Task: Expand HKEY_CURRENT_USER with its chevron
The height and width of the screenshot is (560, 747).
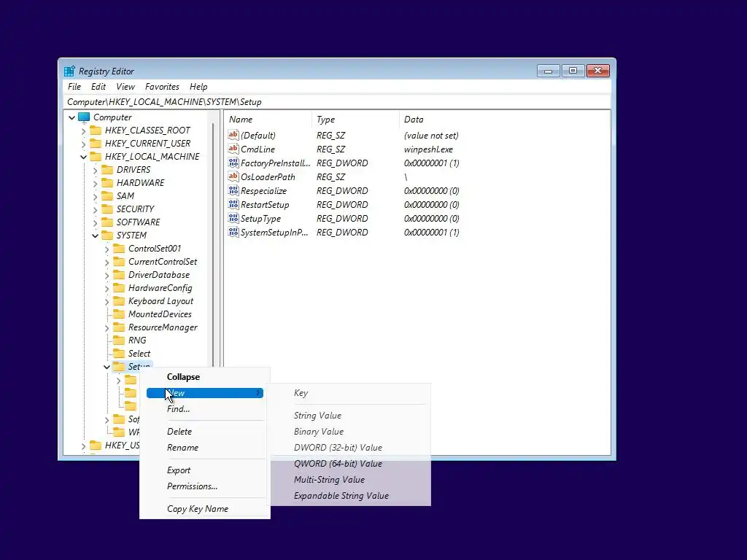Action: [83, 144]
